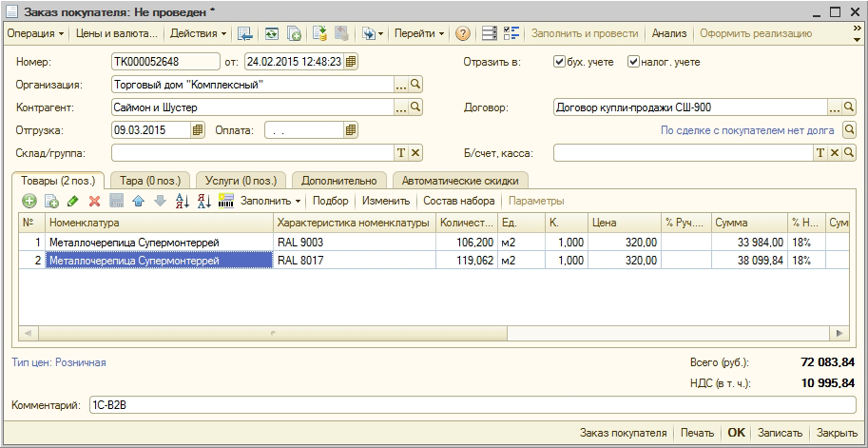Click the Закрыть button at bottom
The width and height of the screenshot is (868, 448).
[x=838, y=433]
